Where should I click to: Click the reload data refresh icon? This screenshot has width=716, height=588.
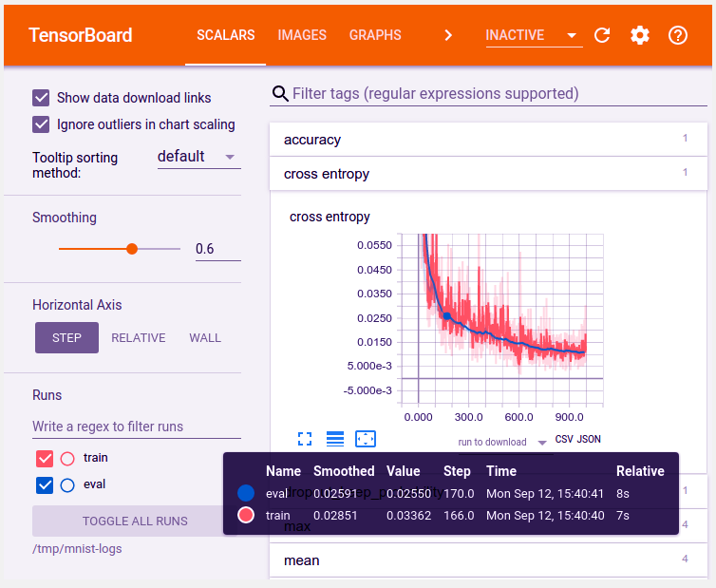(601, 35)
